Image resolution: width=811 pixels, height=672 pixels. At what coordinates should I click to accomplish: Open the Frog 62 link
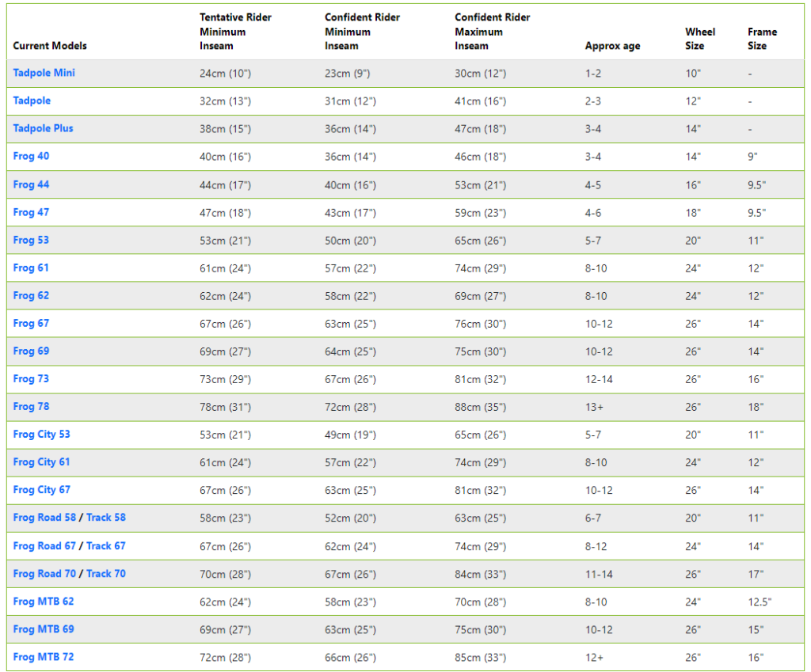(31, 295)
